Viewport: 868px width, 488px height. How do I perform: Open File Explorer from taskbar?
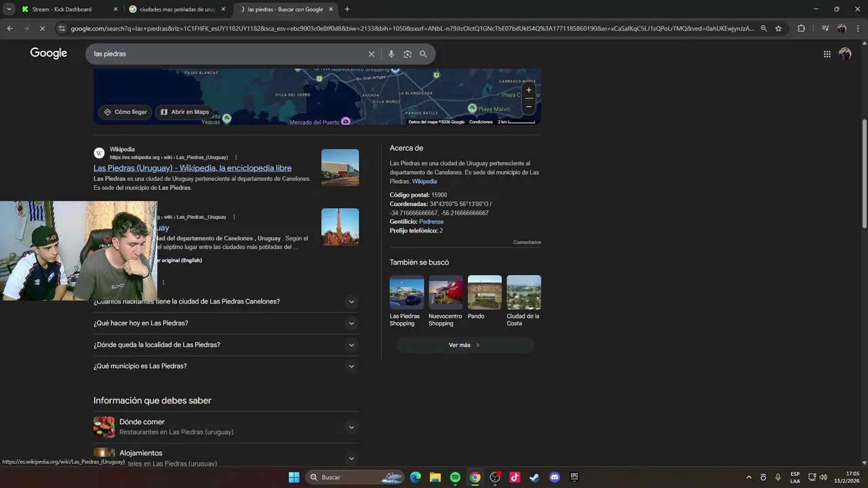coord(435,477)
